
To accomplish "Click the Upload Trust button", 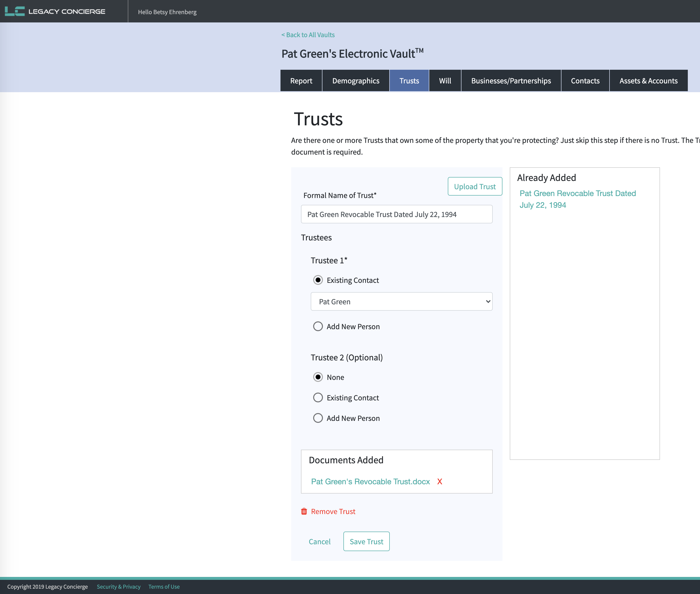I will coord(475,187).
